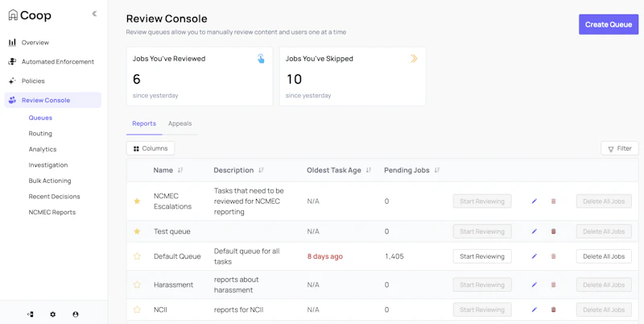Delete the NCII queue
The width and height of the screenshot is (644, 324).
[x=553, y=309]
